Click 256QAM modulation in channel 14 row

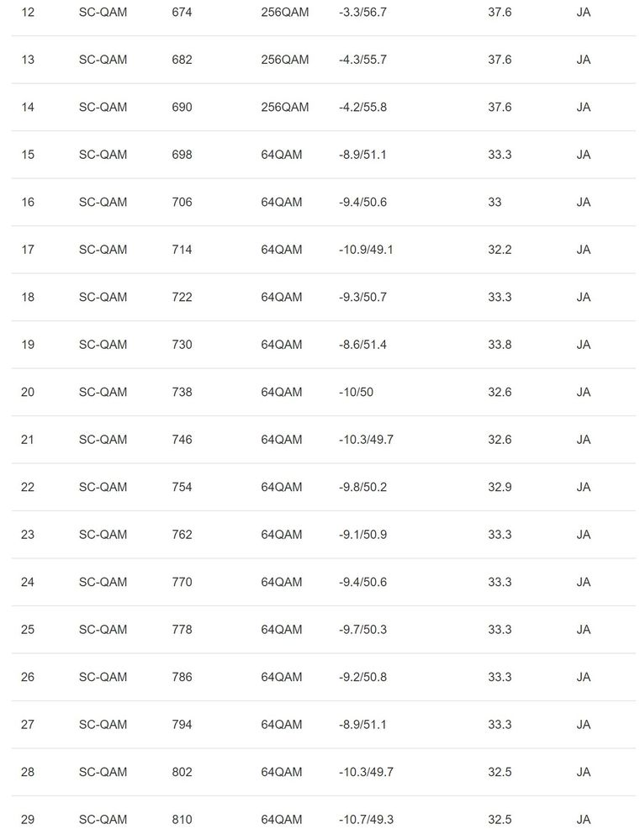tap(284, 108)
